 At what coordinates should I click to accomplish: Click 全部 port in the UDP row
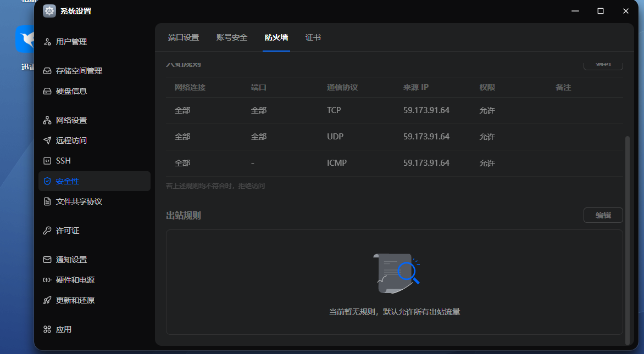[x=258, y=137]
